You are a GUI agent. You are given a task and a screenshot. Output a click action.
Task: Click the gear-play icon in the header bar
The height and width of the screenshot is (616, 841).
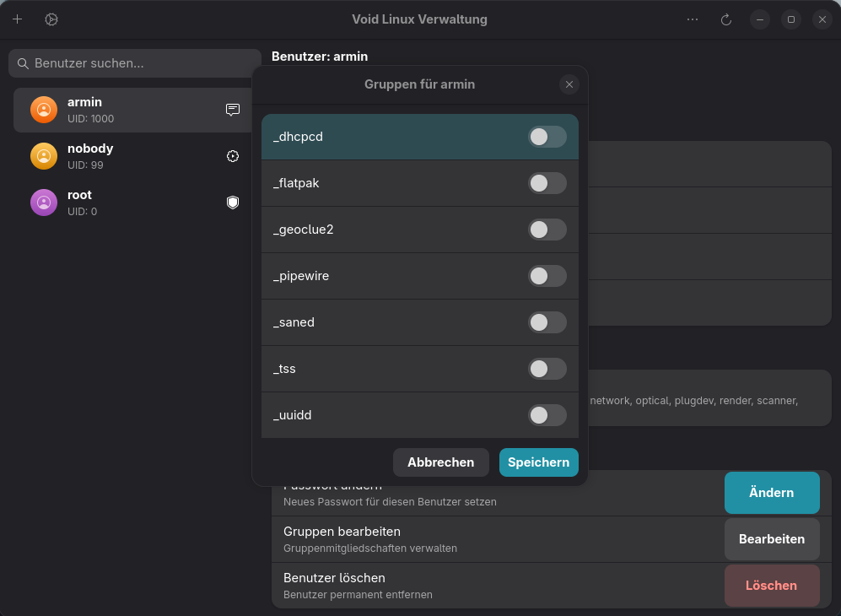[51, 19]
